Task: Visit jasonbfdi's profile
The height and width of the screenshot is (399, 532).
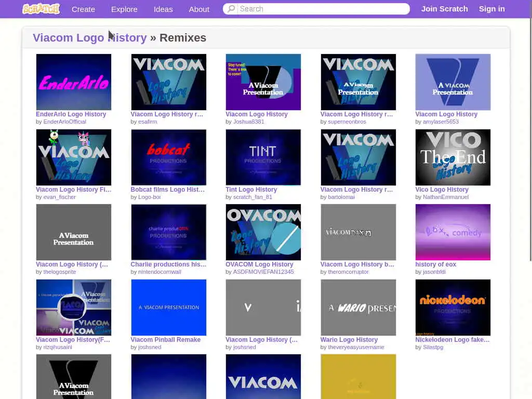Action: click(x=434, y=272)
